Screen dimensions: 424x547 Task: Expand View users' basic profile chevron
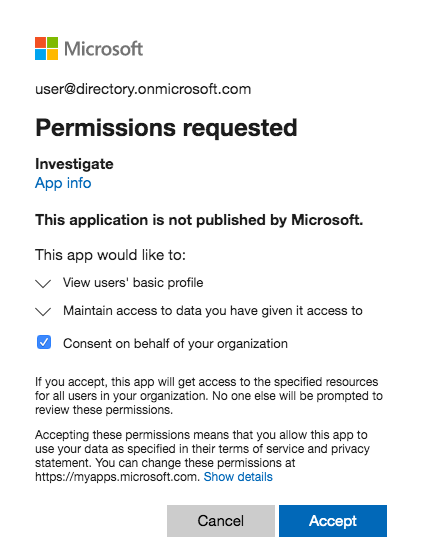(x=44, y=283)
